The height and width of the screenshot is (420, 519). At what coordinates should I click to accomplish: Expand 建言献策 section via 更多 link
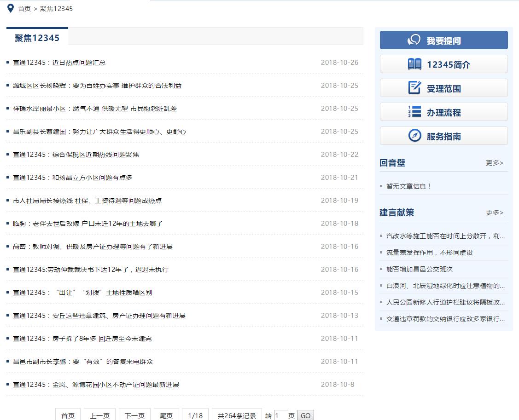click(x=494, y=213)
